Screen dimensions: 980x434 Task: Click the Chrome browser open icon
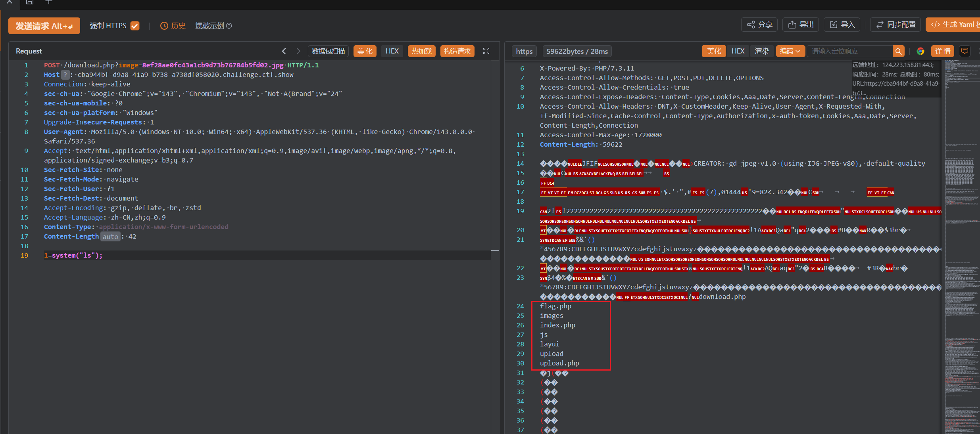point(920,51)
